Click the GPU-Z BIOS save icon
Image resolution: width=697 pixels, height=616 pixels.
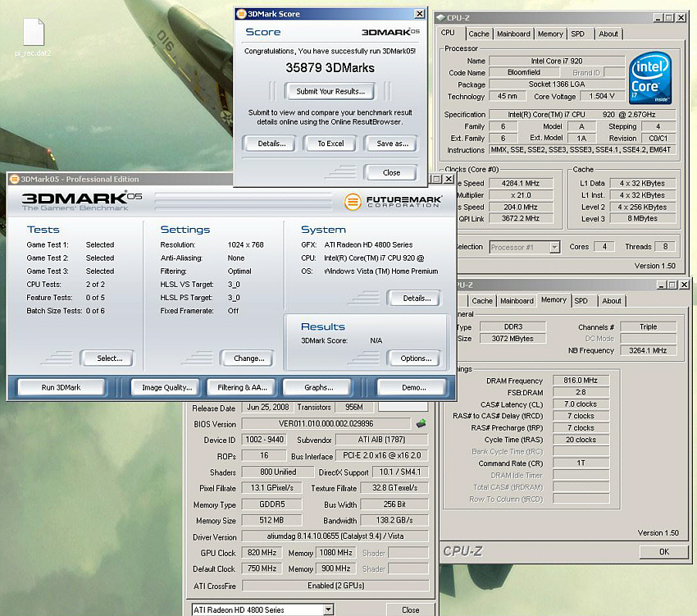point(421,423)
